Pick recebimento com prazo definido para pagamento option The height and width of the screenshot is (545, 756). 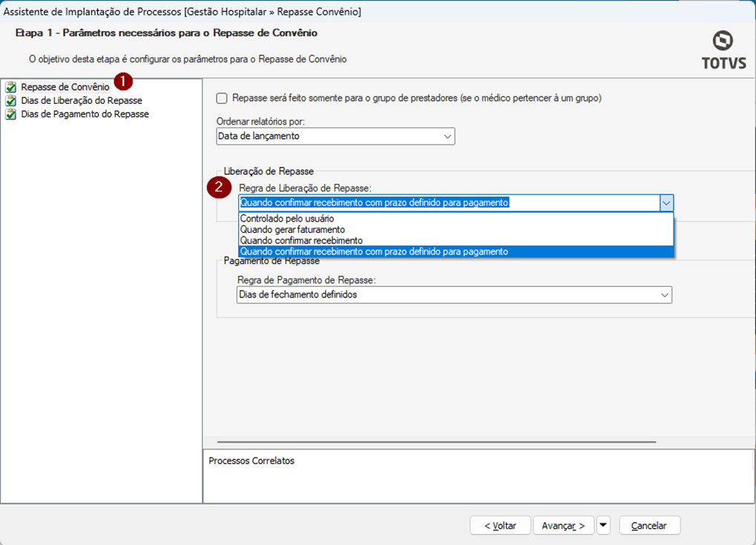(374, 252)
